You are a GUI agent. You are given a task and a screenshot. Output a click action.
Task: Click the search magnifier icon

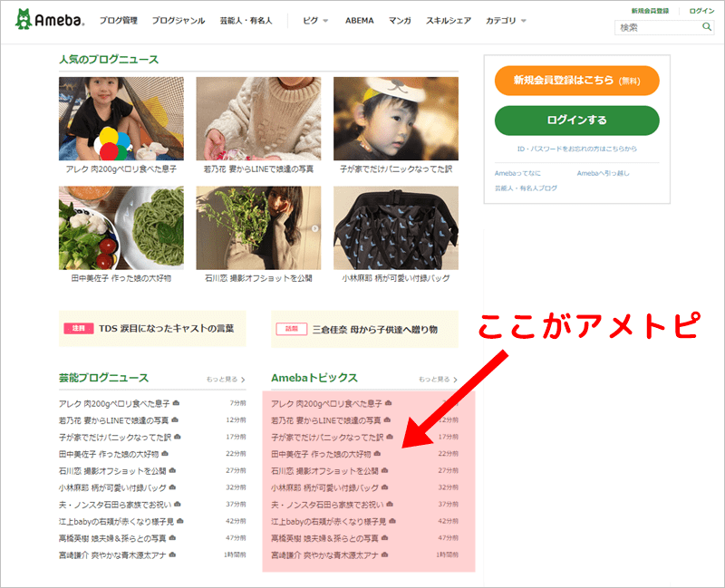coord(707,27)
